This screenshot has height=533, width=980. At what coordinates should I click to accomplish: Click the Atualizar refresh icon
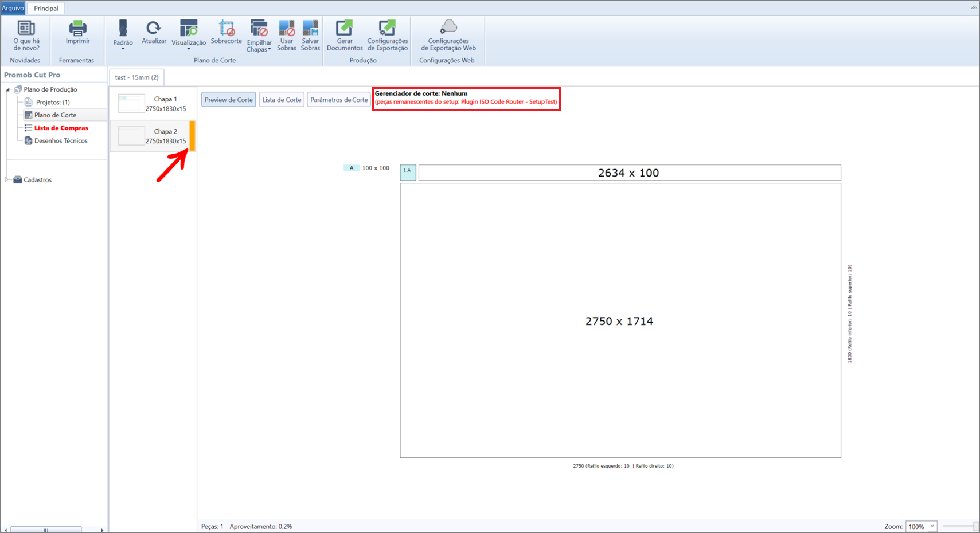(153, 28)
